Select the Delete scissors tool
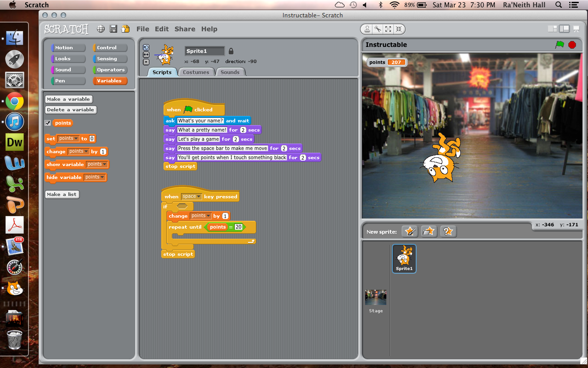 click(378, 29)
